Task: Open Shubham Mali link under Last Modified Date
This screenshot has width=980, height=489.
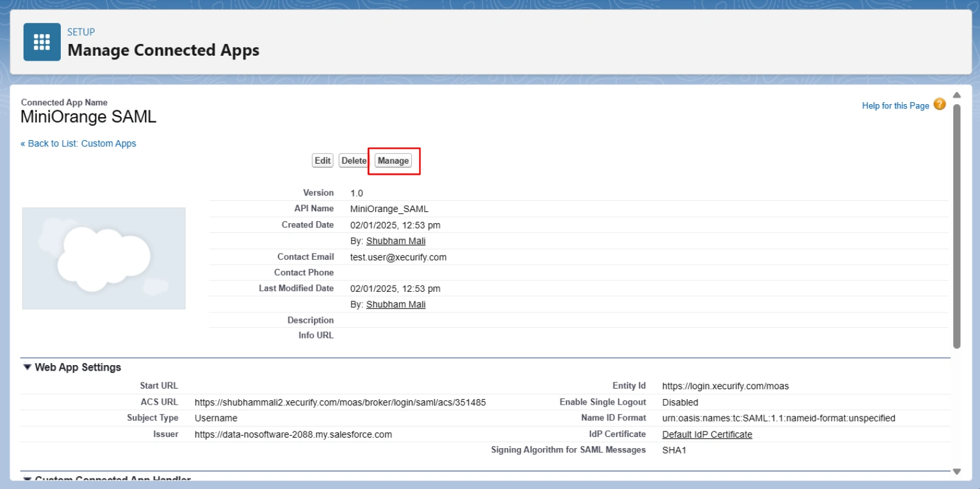Action: (x=396, y=304)
